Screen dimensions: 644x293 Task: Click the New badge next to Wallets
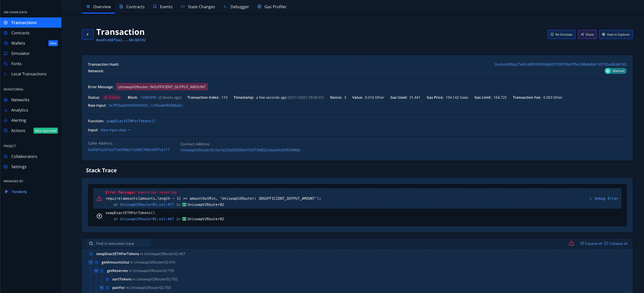[53, 43]
